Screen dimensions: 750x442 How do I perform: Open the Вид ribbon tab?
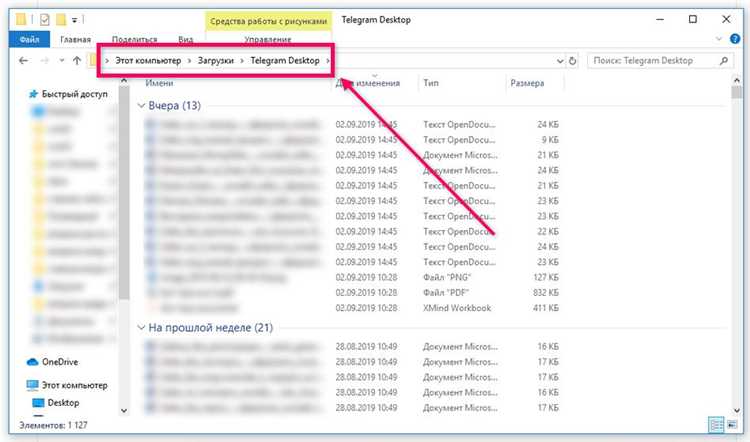[185, 40]
